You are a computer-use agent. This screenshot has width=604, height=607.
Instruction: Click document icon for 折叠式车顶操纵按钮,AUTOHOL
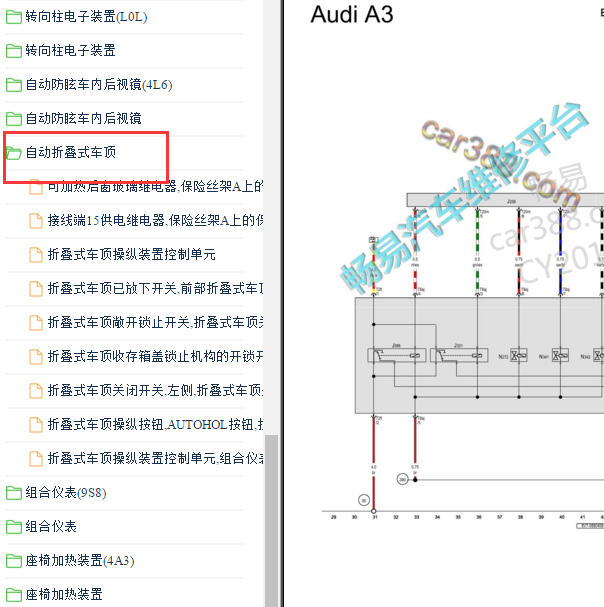point(36,425)
